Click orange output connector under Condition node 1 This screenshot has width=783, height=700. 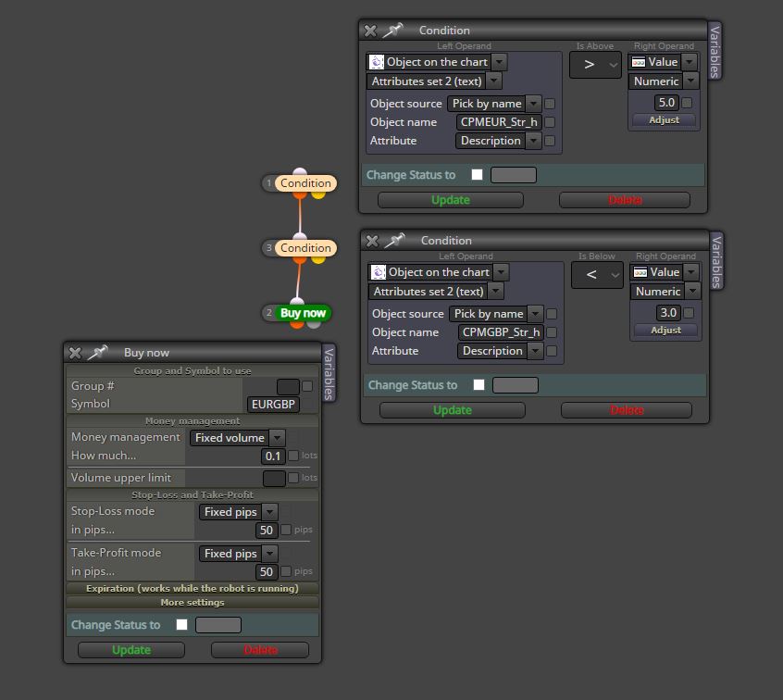tap(300, 194)
